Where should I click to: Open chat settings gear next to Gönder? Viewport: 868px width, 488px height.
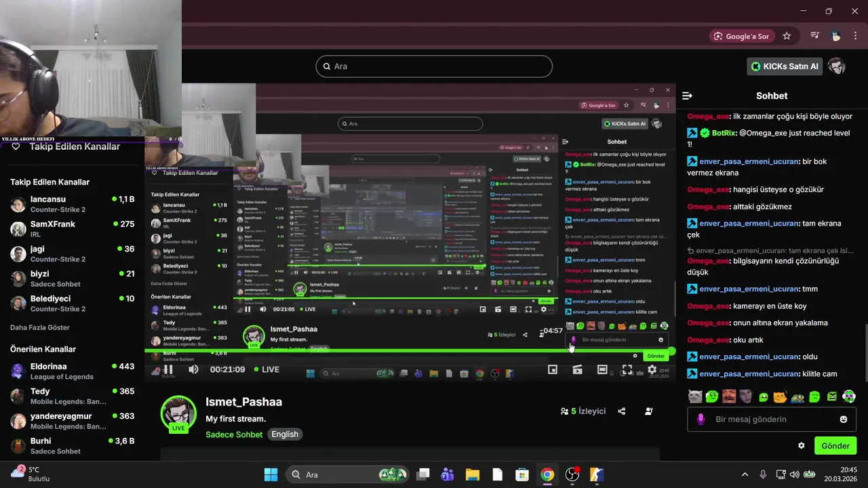[x=801, y=446]
